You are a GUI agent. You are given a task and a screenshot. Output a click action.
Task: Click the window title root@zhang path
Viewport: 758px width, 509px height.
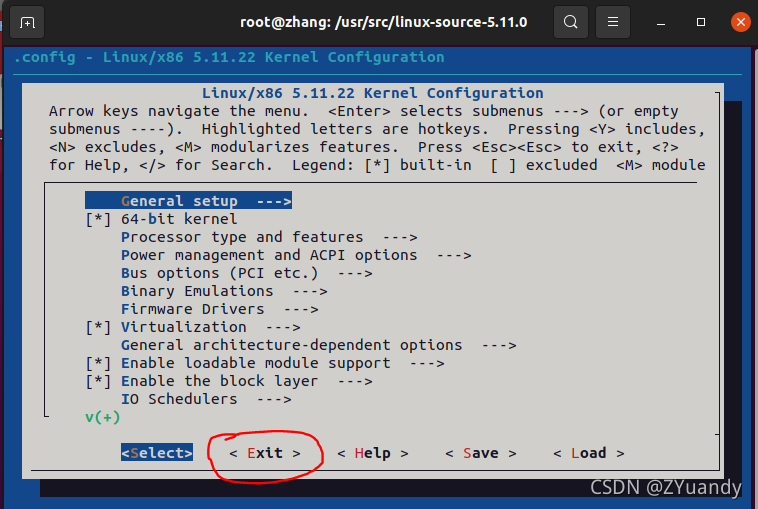pyautogui.click(x=383, y=22)
